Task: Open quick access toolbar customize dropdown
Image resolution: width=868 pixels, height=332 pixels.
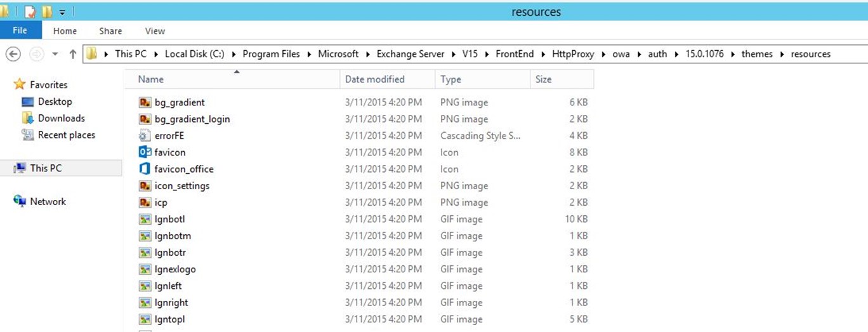Action: 62,12
